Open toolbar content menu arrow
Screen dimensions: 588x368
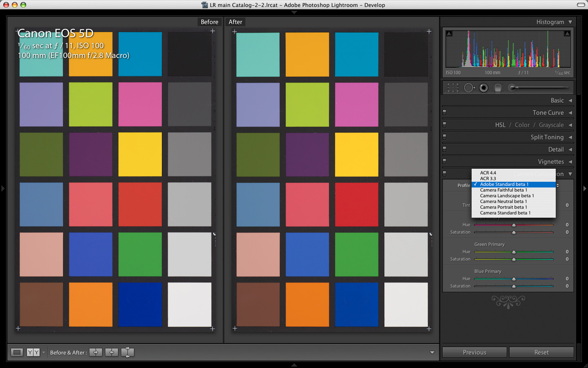click(x=432, y=352)
